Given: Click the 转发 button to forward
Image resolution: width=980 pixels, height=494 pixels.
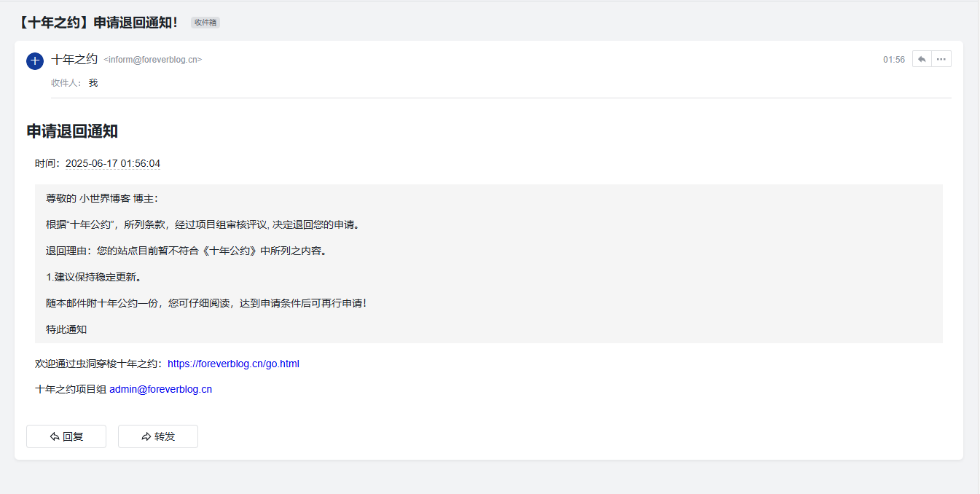Looking at the screenshot, I should click(157, 436).
